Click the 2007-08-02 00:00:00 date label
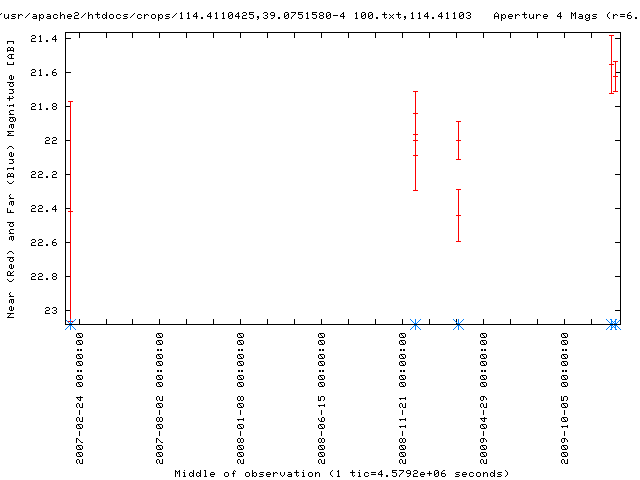640x480 pixels. click(160, 398)
